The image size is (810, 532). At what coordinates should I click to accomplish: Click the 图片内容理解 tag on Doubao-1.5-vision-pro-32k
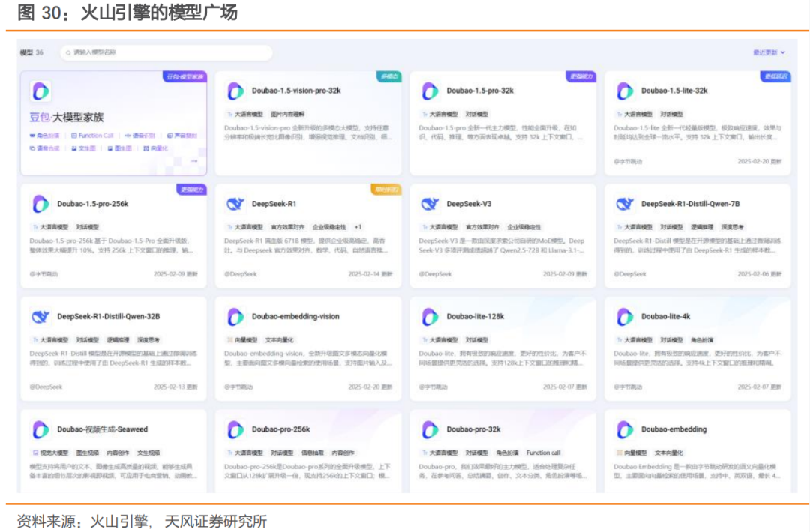click(288, 114)
